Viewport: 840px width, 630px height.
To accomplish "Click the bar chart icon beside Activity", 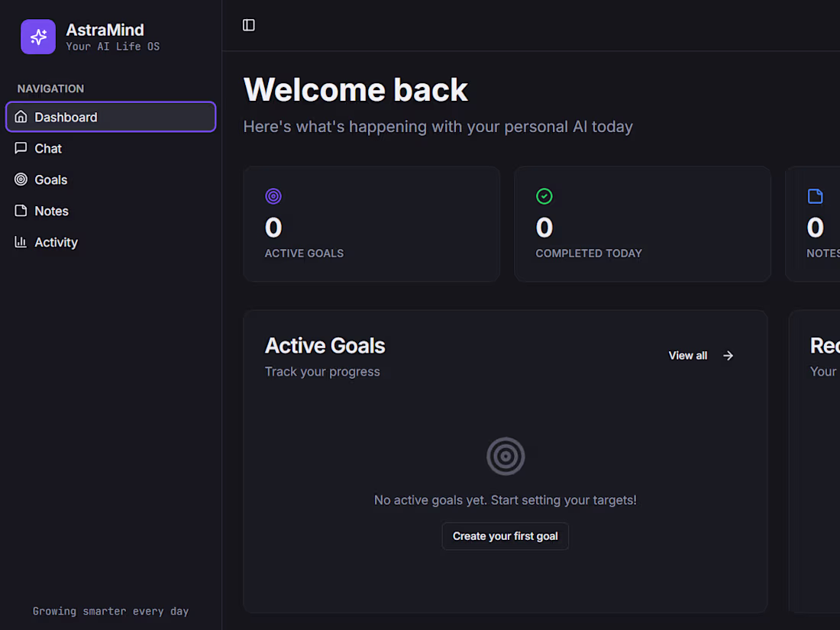I will tap(21, 242).
